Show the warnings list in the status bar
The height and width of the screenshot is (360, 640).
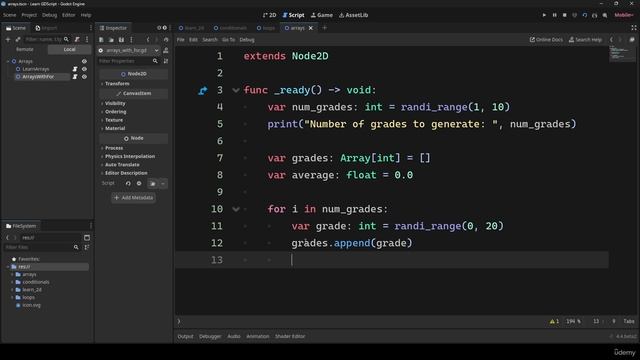tap(554, 321)
